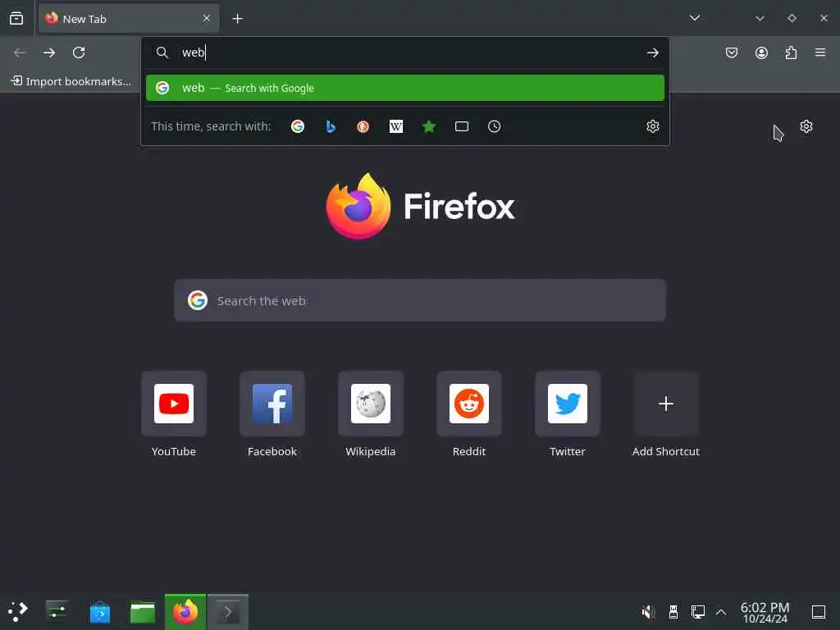Reload the current page
The height and width of the screenshot is (630, 840).
click(x=79, y=52)
